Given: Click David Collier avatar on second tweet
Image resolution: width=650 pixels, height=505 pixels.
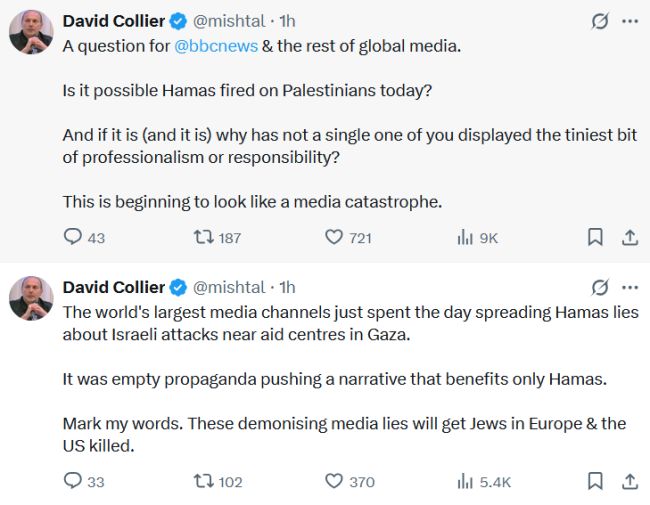Looking at the screenshot, I should pos(31,299).
